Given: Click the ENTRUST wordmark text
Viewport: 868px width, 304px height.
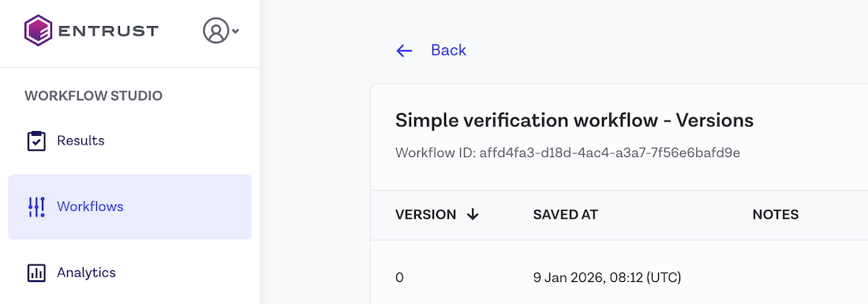Looking at the screenshot, I should pyautogui.click(x=108, y=31).
